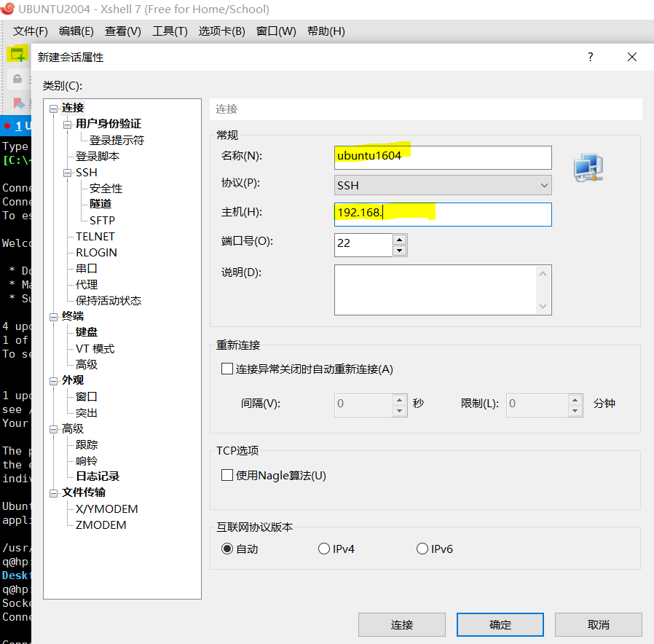This screenshot has height=644, width=654.
Task: Open the 工具(T) menu
Action: coord(170,31)
